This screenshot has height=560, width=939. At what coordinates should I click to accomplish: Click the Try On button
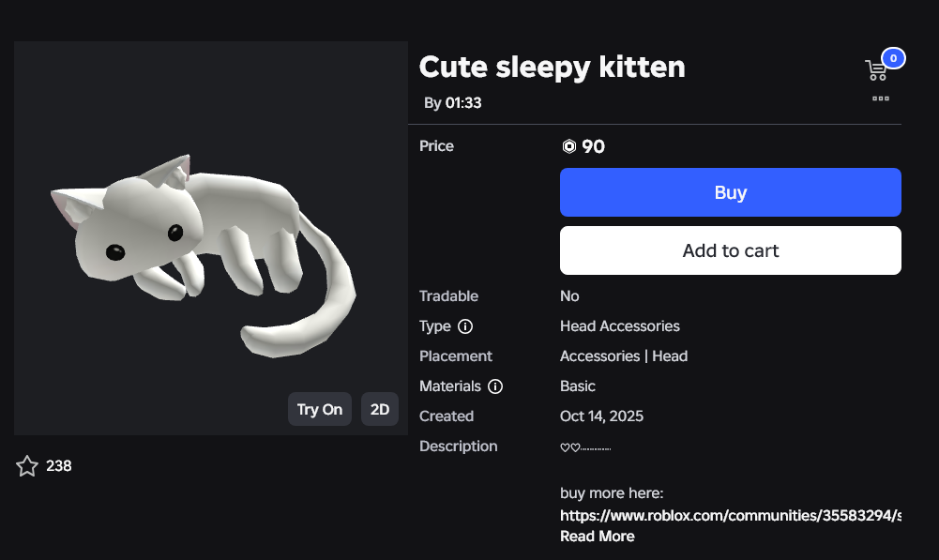(x=320, y=409)
